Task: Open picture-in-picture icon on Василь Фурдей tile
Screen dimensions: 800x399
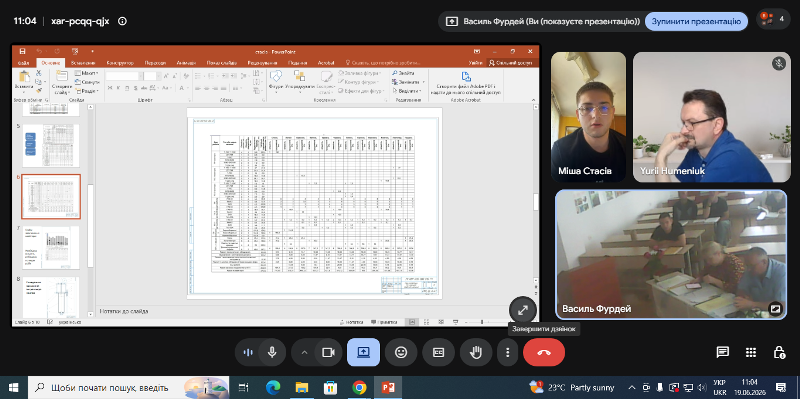Action: [x=776, y=309]
